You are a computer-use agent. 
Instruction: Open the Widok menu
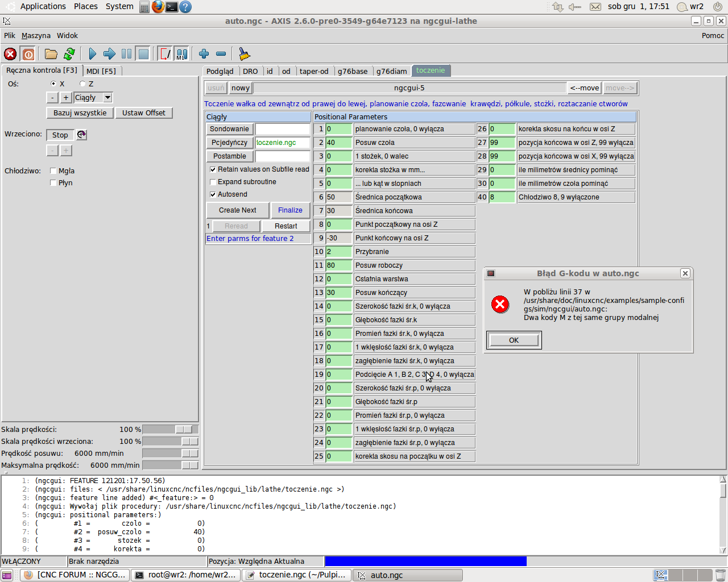(x=67, y=36)
